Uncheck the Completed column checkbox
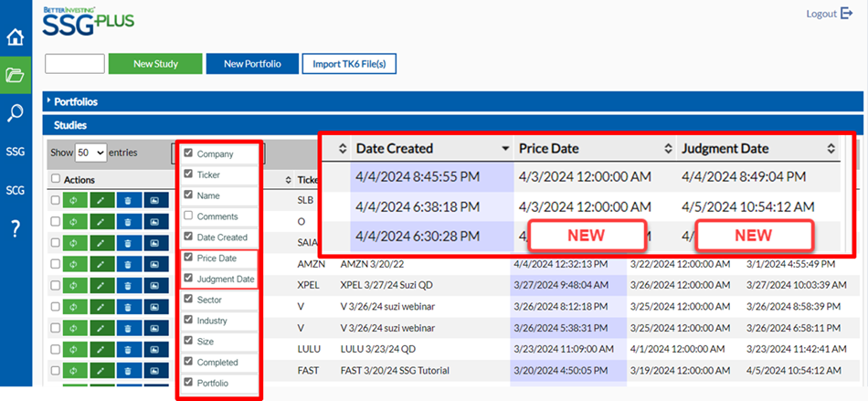Viewport: 868px width, 401px height. pyautogui.click(x=188, y=361)
